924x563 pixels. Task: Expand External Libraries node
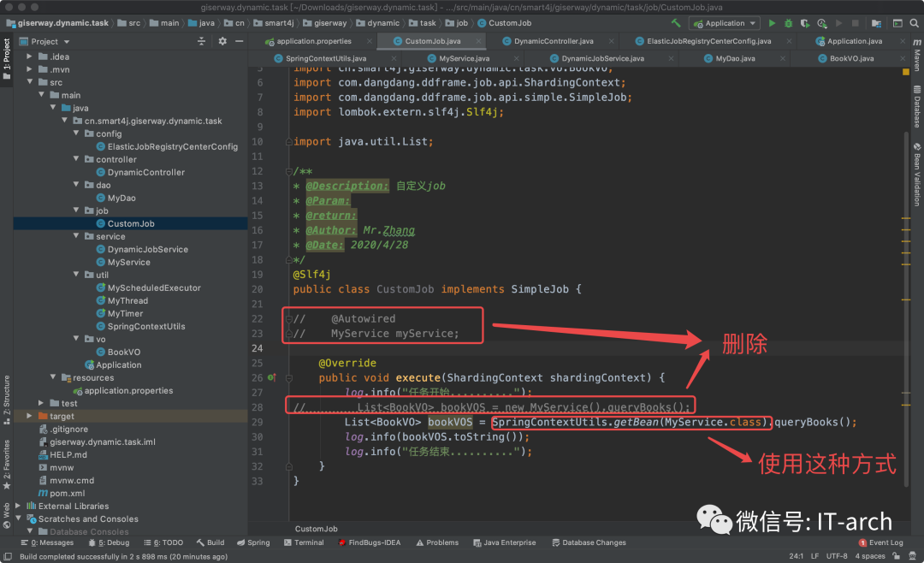(x=18, y=506)
